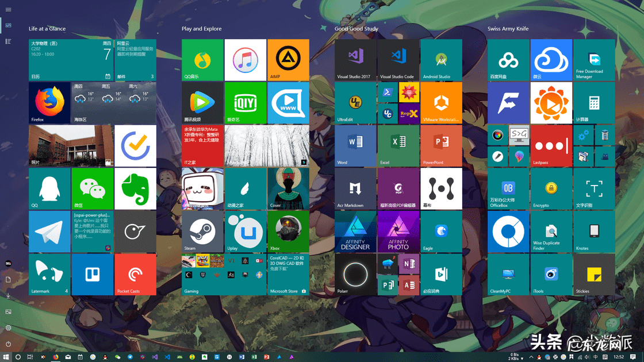Open the iTunes music note tile
Viewport: 644px width, 362px height.
coord(246,60)
